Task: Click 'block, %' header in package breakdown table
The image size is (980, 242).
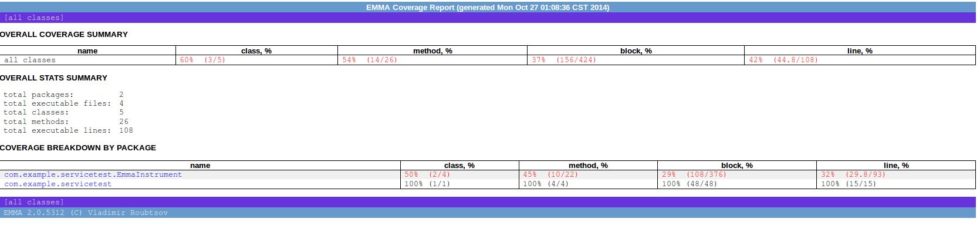Action: [x=737, y=166]
